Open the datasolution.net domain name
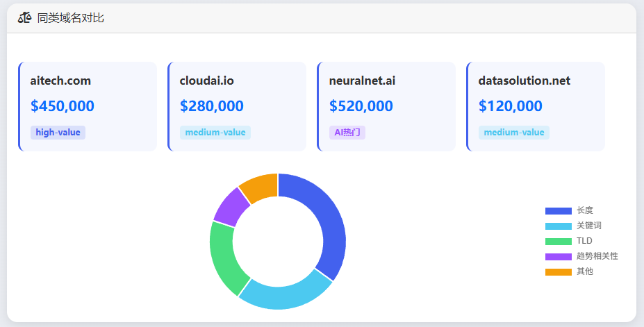This screenshot has height=327, width=644. click(524, 81)
